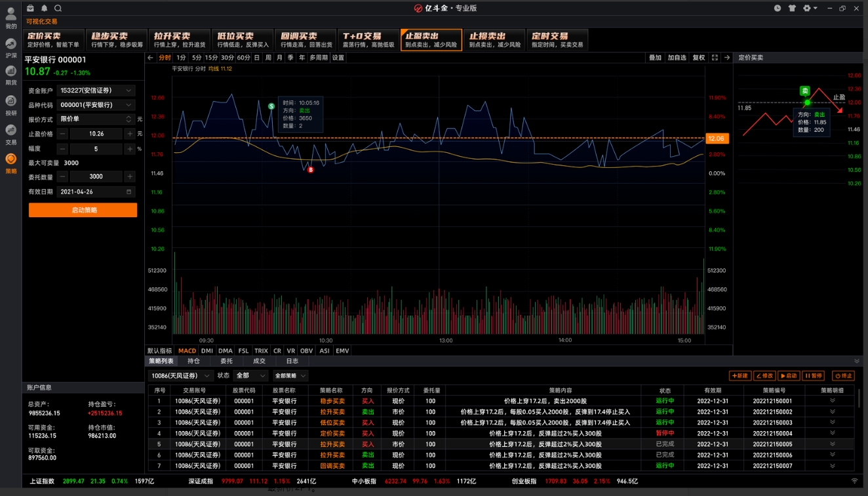The image size is (868, 496).
Task: Select the 策略 strategy sidebar icon
Action: (x=10, y=163)
